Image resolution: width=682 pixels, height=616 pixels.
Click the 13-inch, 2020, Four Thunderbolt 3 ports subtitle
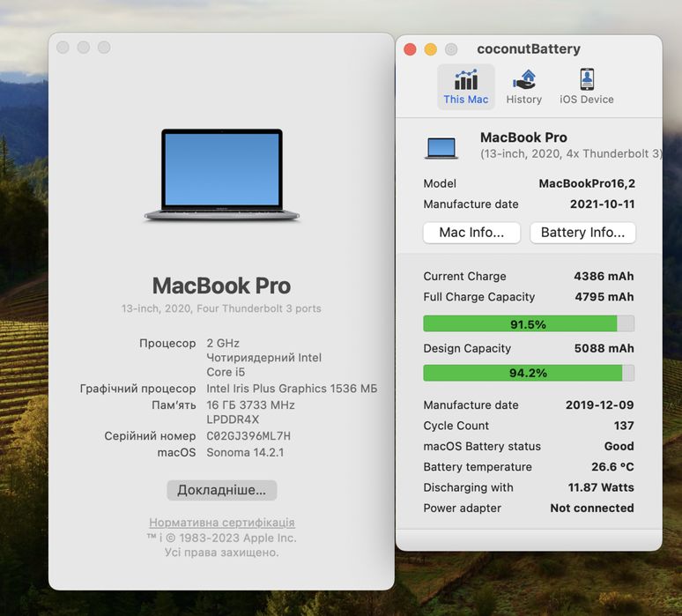pos(221,308)
